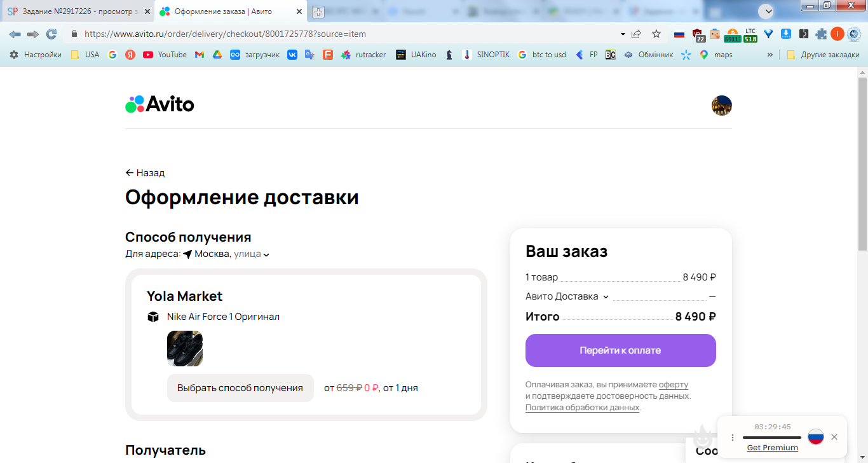The image size is (868, 463).
Task: Open the rutracker bookmark
Action: click(x=363, y=55)
